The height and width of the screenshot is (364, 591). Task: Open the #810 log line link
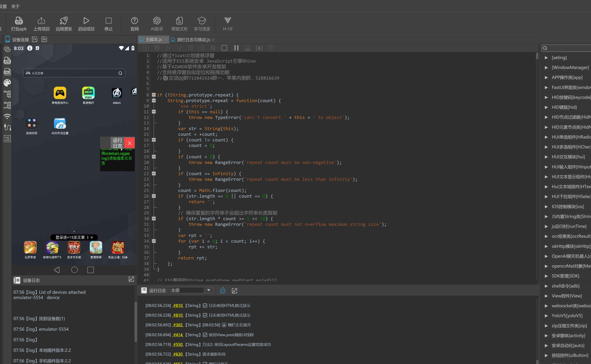tap(178, 305)
